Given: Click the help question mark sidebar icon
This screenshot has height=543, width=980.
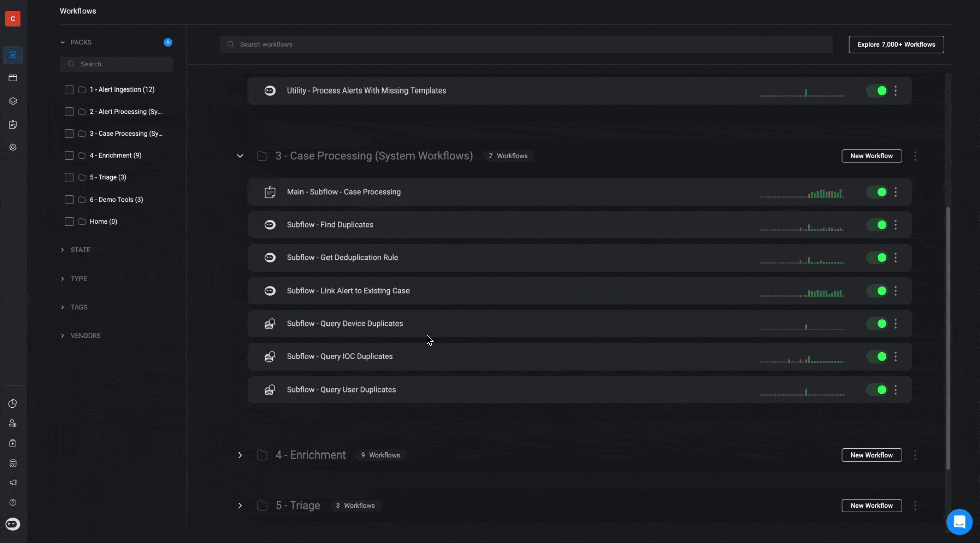Looking at the screenshot, I should pyautogui.click(x=13, y=502).
